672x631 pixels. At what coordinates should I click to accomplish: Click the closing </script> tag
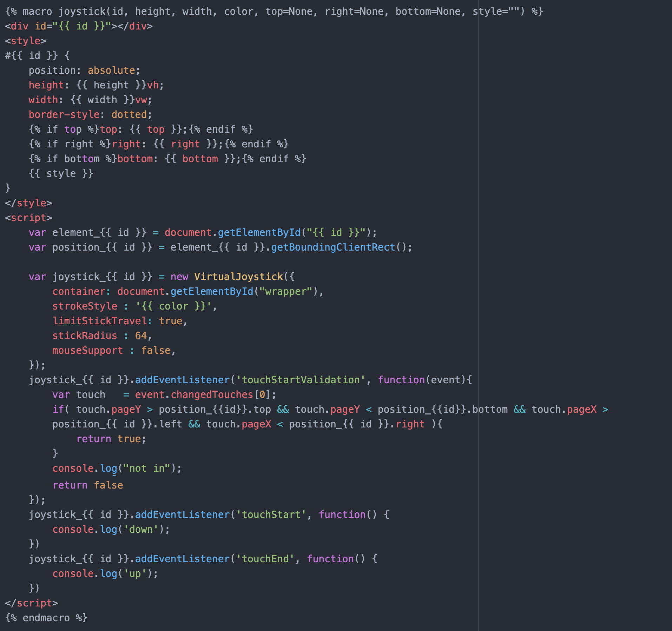(31, 603)
